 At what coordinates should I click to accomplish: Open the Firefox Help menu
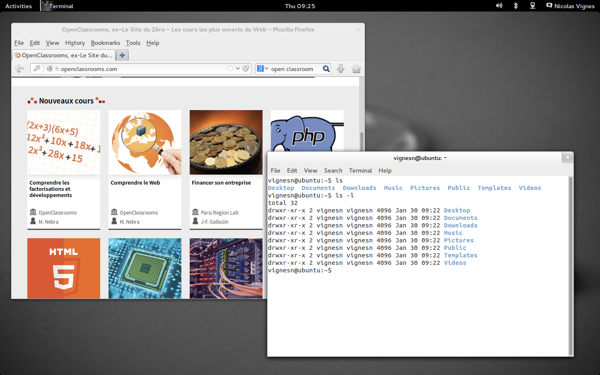[153, 43]
